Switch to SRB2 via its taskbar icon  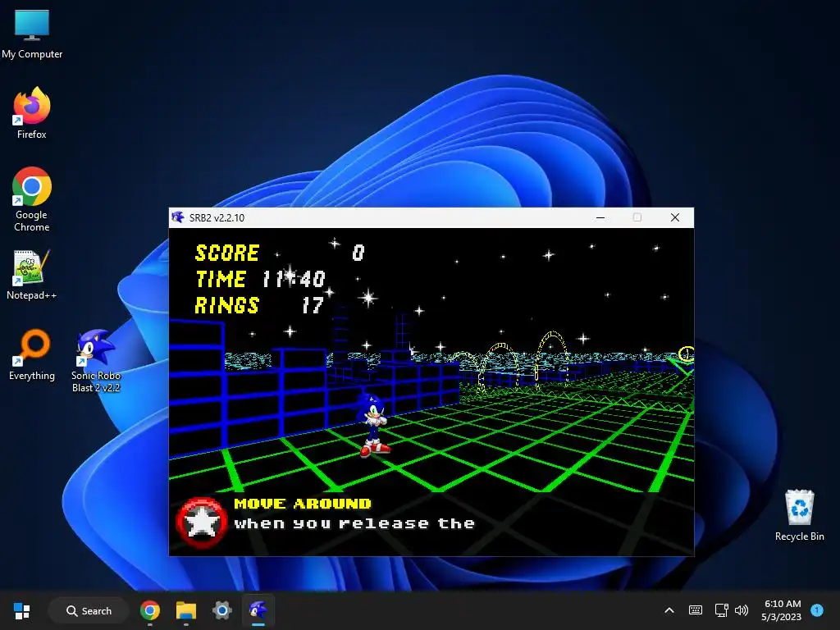click(258, 610)
